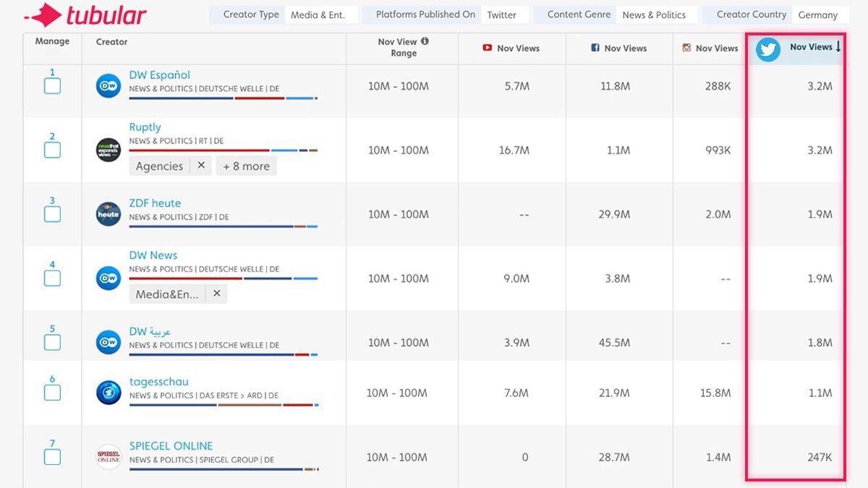The width and height of the screenshot is (868, 488).
Task: Click the Instagram icon in Nov Views header
Action: tap(686, 48)
